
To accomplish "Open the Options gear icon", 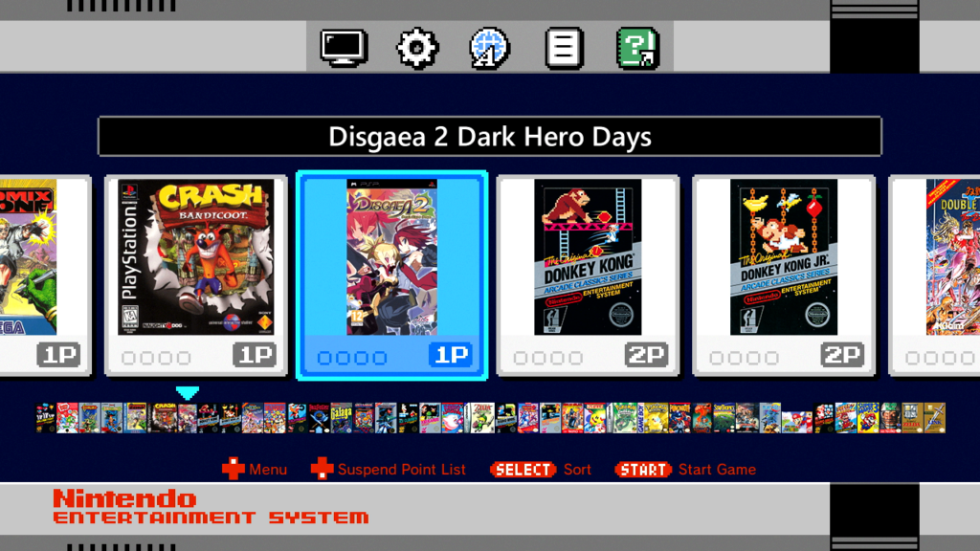I will 417,48.
